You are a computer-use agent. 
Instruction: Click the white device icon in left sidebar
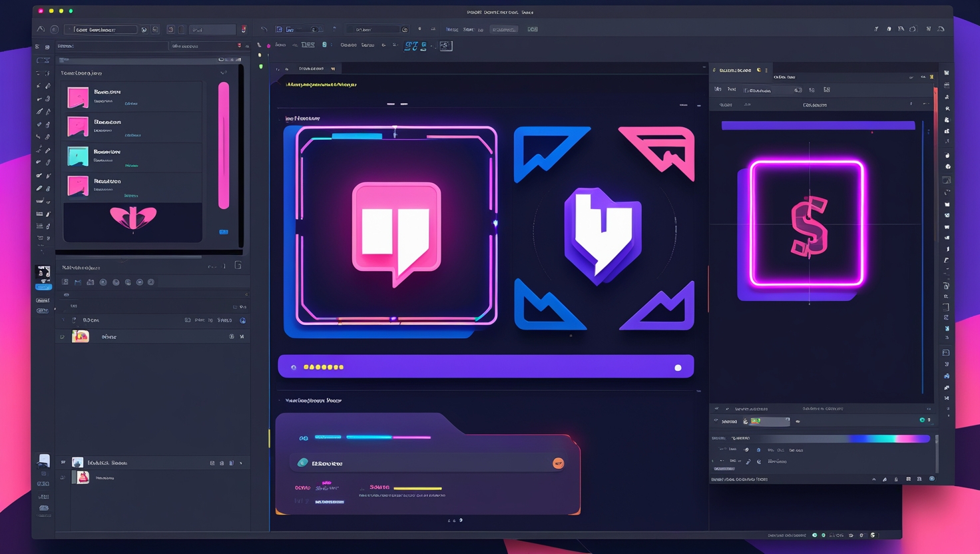pyautogui.click(x=44, y=460)
